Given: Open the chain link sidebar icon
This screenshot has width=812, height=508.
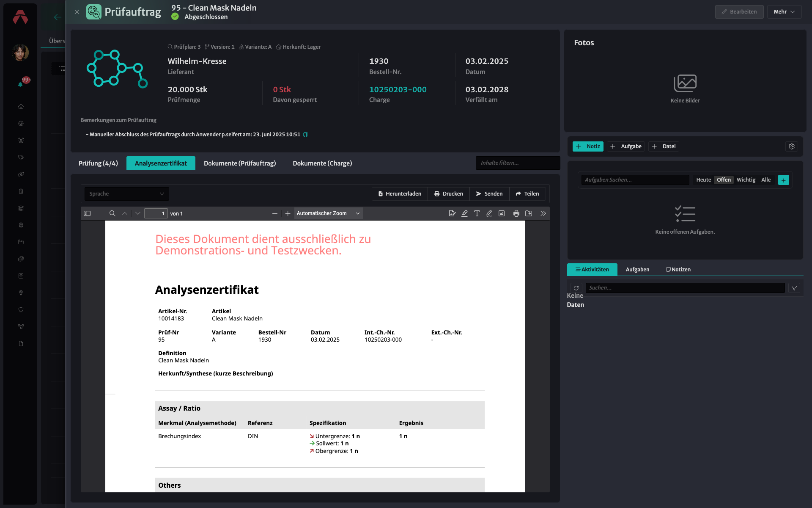Looking at the screenshot, I should 21,174.
